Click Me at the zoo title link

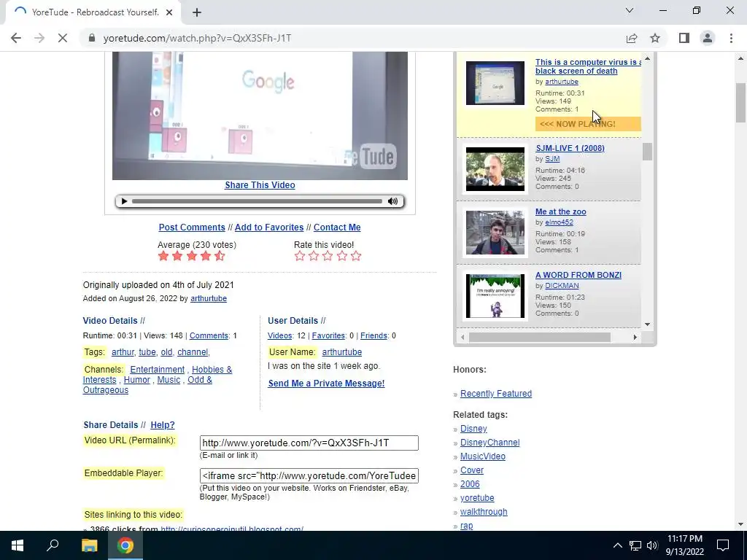coord(561,212)
